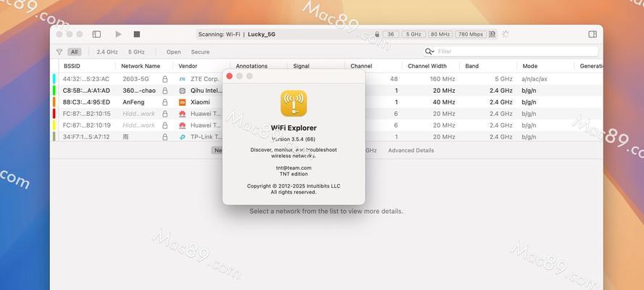Click the cyan color swatch for 2603-5G
Image resolution: width=644 pixels, height=290 pixels.
54,79
